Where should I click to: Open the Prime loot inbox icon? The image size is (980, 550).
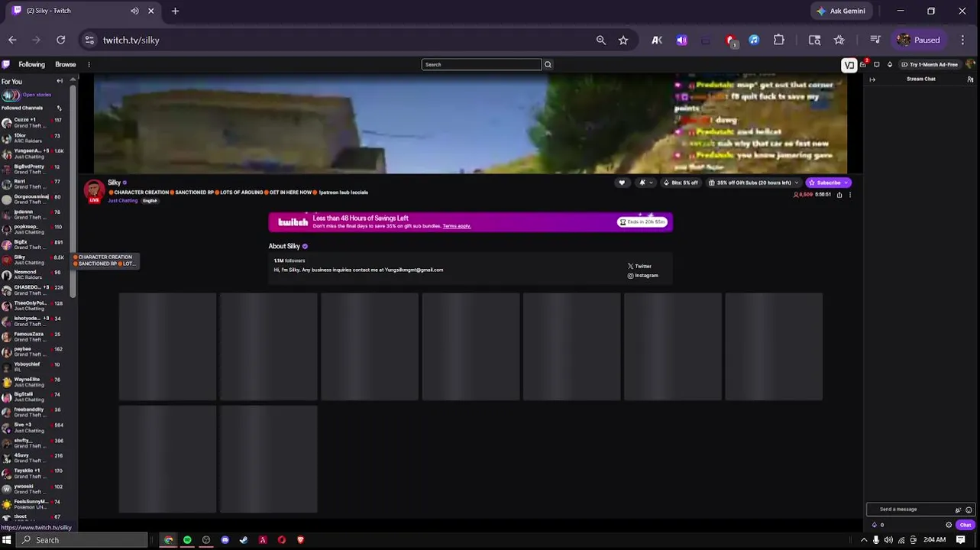863,65
